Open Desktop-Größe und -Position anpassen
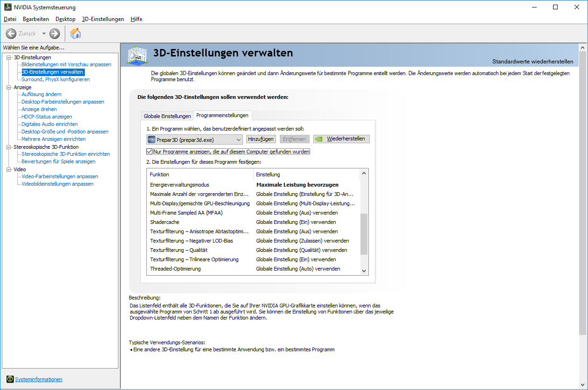Viewport: 588px width, 390px height. click(65, 132)
